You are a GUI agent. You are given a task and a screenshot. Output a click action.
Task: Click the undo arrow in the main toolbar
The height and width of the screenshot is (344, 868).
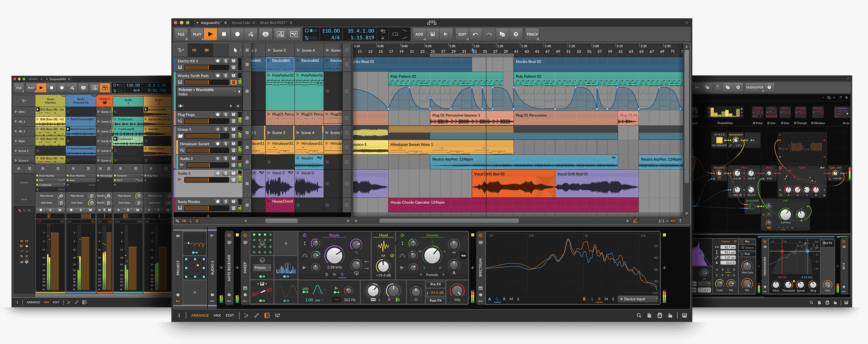tap(476, 34)
